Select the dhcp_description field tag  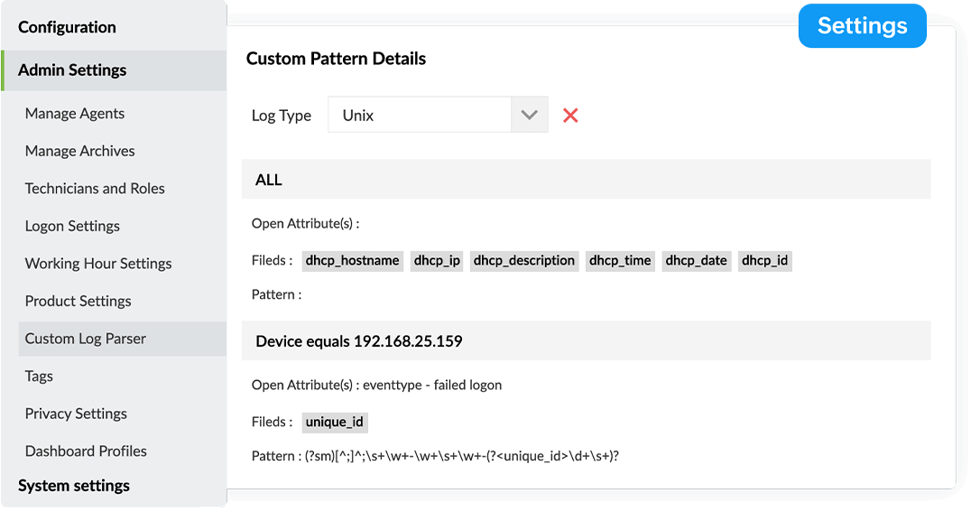(524, 261)
